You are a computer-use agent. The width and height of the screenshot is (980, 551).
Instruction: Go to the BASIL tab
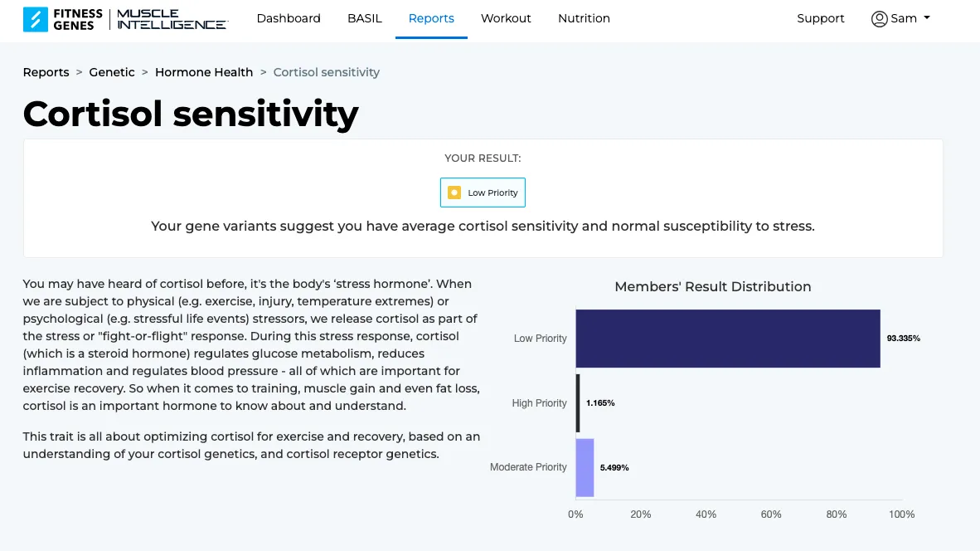click(364, 19)
